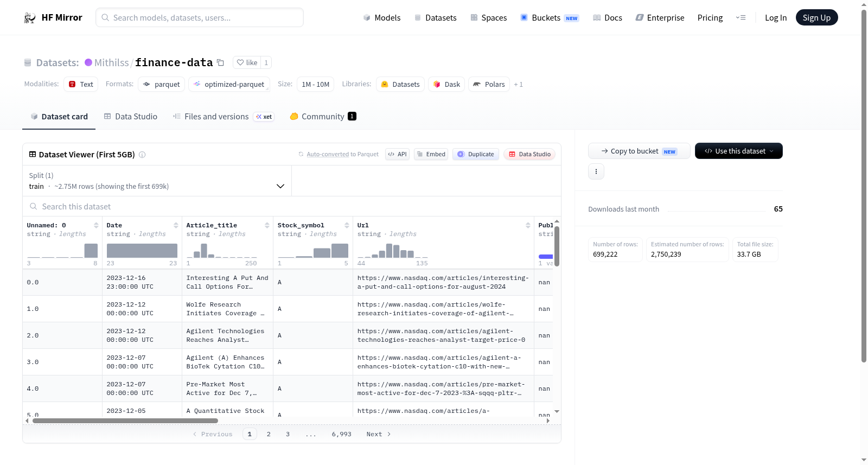Expand the train split dropdown
The image size is (868, 465).
(x=157, y=181)
